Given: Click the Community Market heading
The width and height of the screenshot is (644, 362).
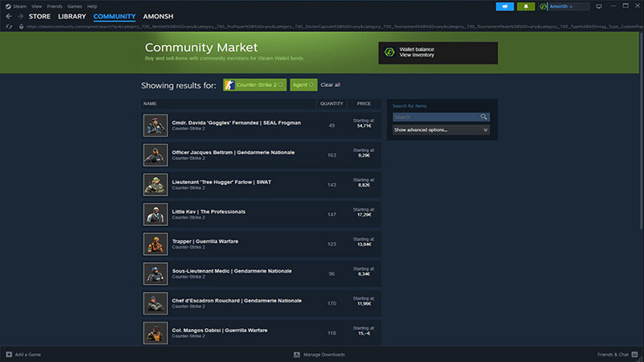Looking at the screenshot, I should (201, 47).
